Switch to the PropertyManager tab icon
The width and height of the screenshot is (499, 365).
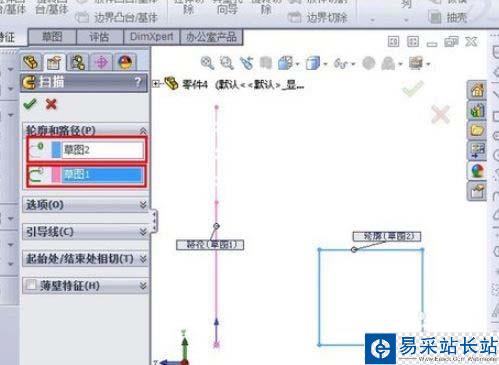click(54, 62)
